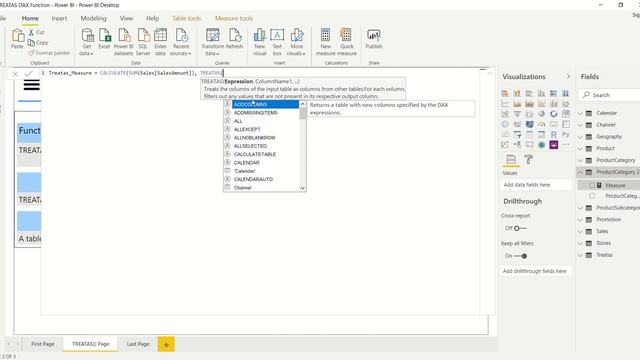The width and height of the screenshot is (640, 360).
Task: Click the Copy command
Action: [38, 42]
